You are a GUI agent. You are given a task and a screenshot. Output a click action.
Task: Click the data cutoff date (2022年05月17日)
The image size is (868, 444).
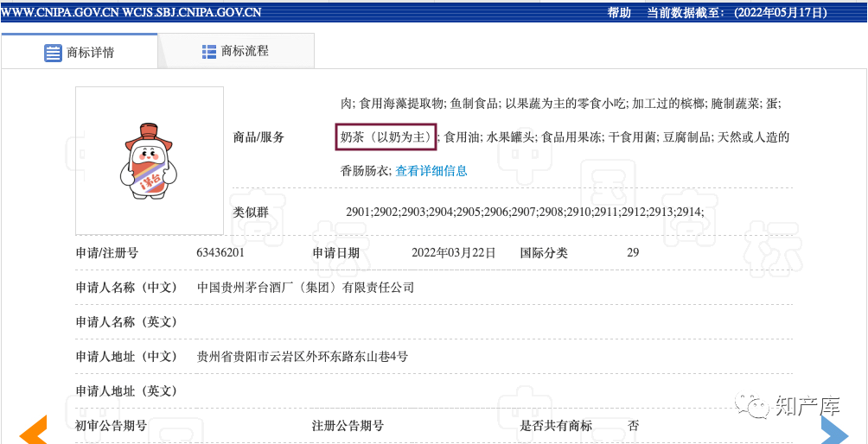point(781,13)
